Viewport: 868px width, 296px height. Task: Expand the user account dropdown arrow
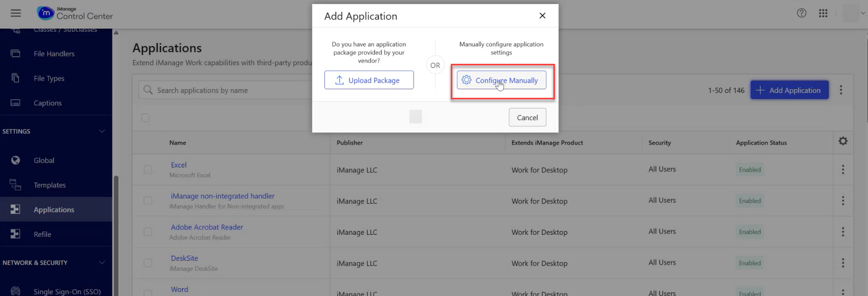point(863,14)
